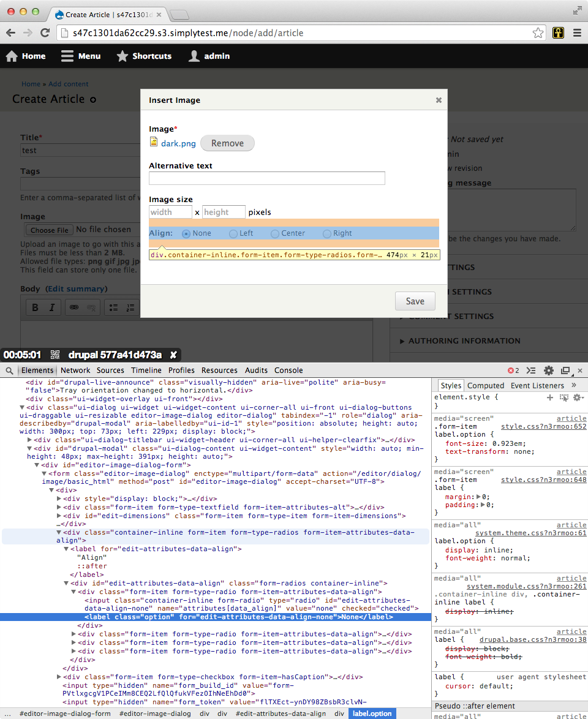Select the Italic tool in the Body toolbar
Viewport: 588px width, 719px height.
coord(51,307)
